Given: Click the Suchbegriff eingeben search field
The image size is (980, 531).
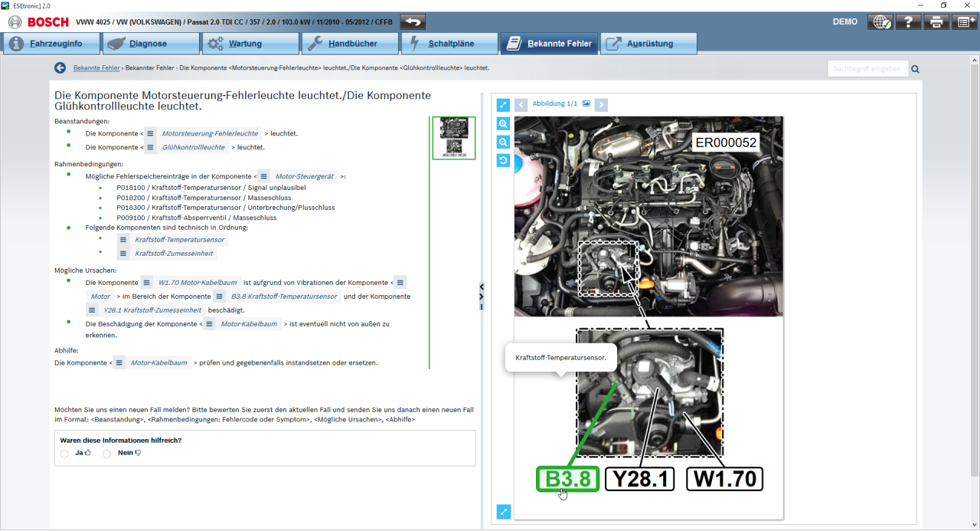Looking at the screenshot, I should pos(867,67).
